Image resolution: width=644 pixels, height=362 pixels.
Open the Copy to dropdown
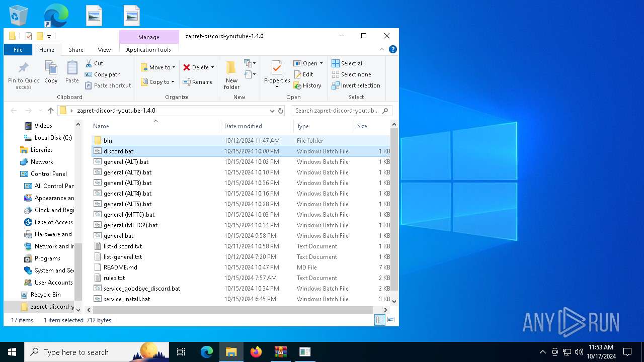pos(158,82)
